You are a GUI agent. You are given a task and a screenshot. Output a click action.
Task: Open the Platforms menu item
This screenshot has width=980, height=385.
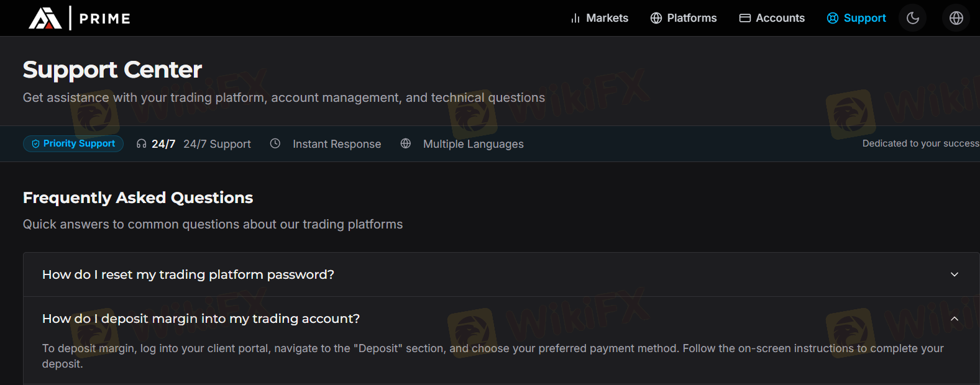tap(691, 18)
